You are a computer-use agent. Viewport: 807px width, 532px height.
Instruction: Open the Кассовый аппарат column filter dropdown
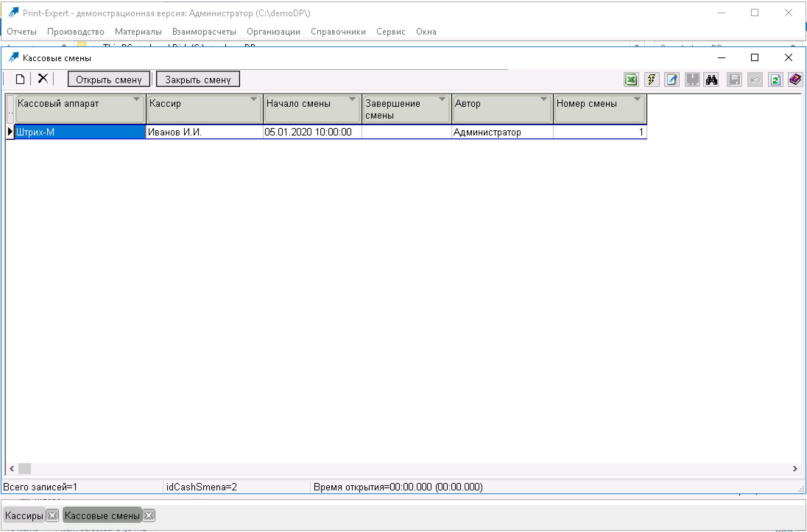(137, 99)
